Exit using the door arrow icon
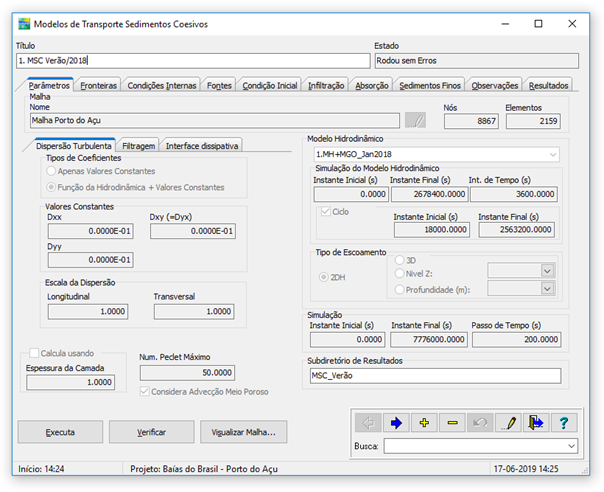The height and width of the screenshot is (492, 604). click(x=536, y=423)
